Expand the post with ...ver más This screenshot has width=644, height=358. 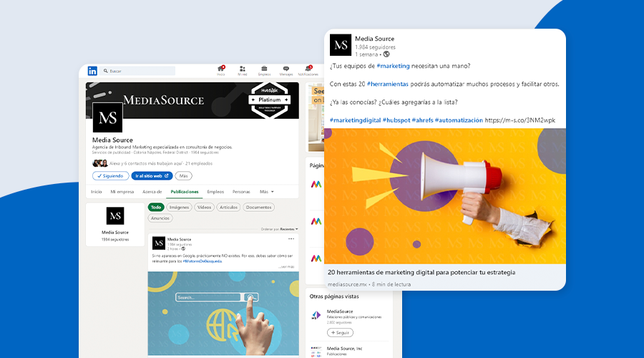click(287, 267)
